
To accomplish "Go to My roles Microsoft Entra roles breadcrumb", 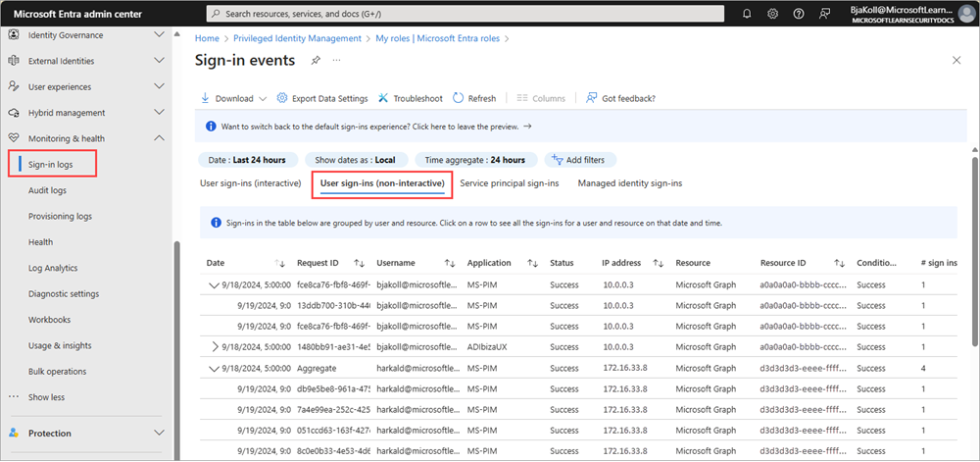I will 437,38.
